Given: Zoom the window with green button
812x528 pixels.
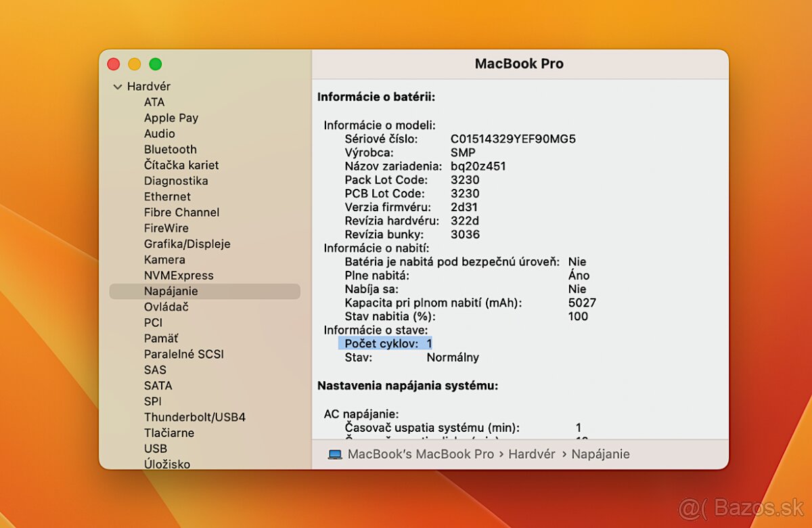Looking at the screenshot, I should [156, 64].
